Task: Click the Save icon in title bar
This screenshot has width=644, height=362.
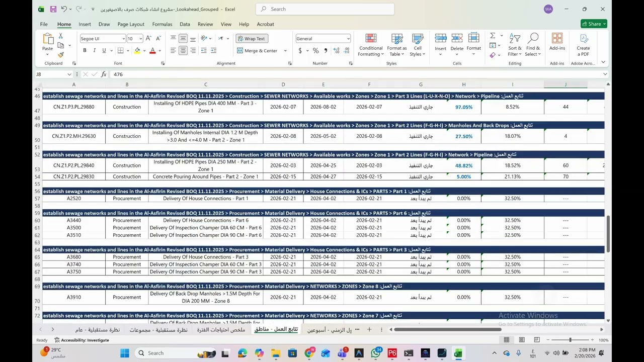Action: click(53, 9)
